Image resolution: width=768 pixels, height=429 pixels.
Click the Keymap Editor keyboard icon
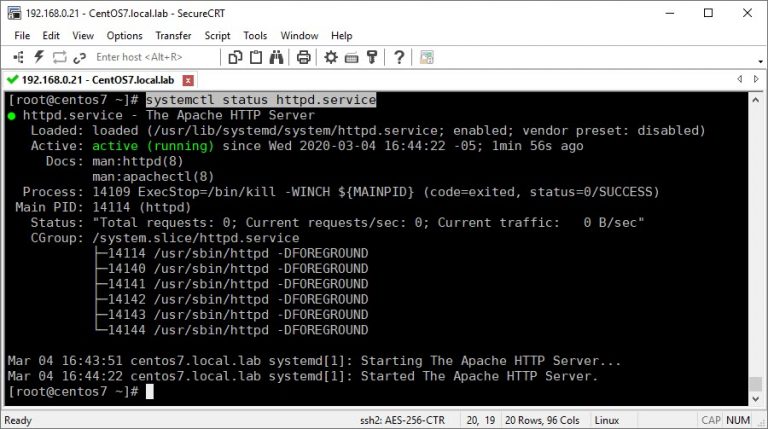pyautogui.click(x=351, y=58)
